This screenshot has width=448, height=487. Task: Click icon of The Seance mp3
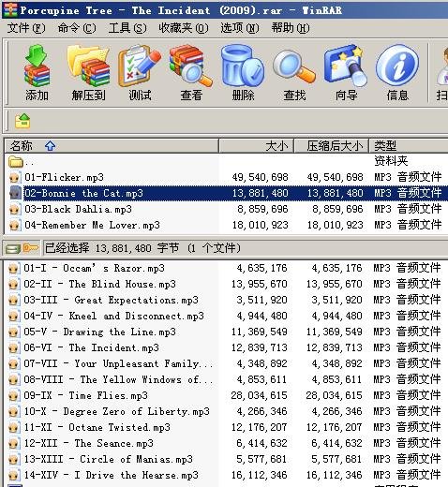tap(13, 444)
